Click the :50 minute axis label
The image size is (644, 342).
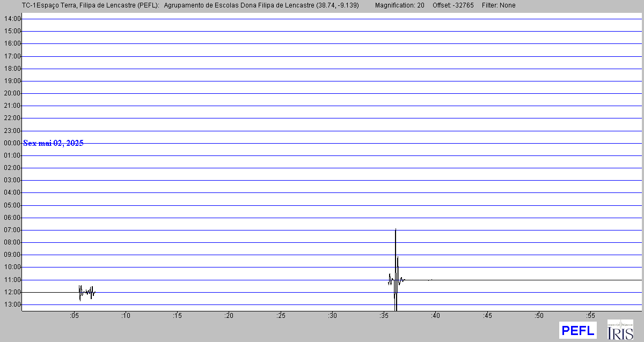pos(539,316)
